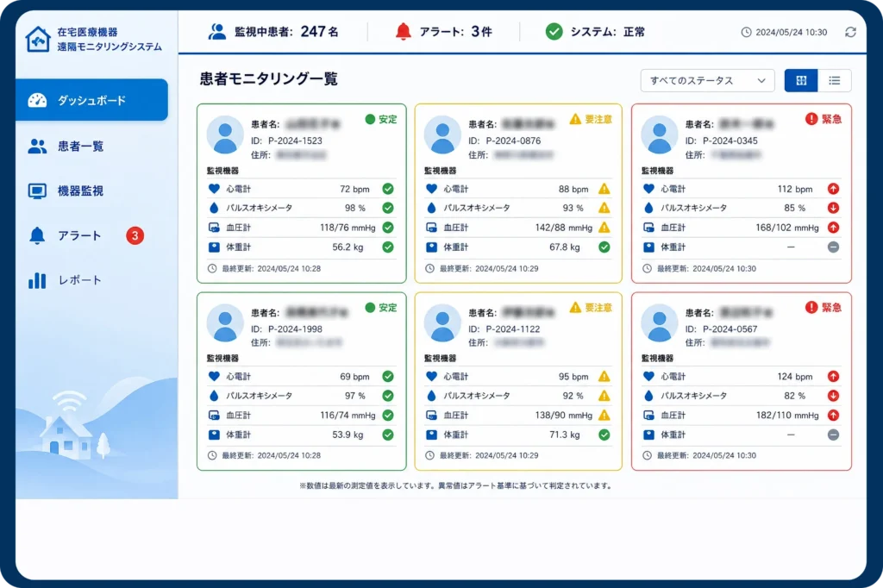
Task: Click the red bell alert icon in header
Action: [404, 32]
